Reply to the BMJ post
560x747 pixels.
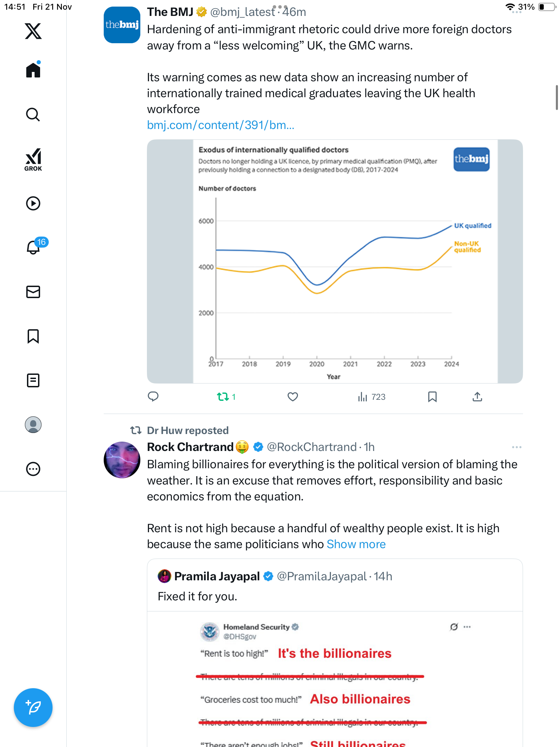click(153, 397)
